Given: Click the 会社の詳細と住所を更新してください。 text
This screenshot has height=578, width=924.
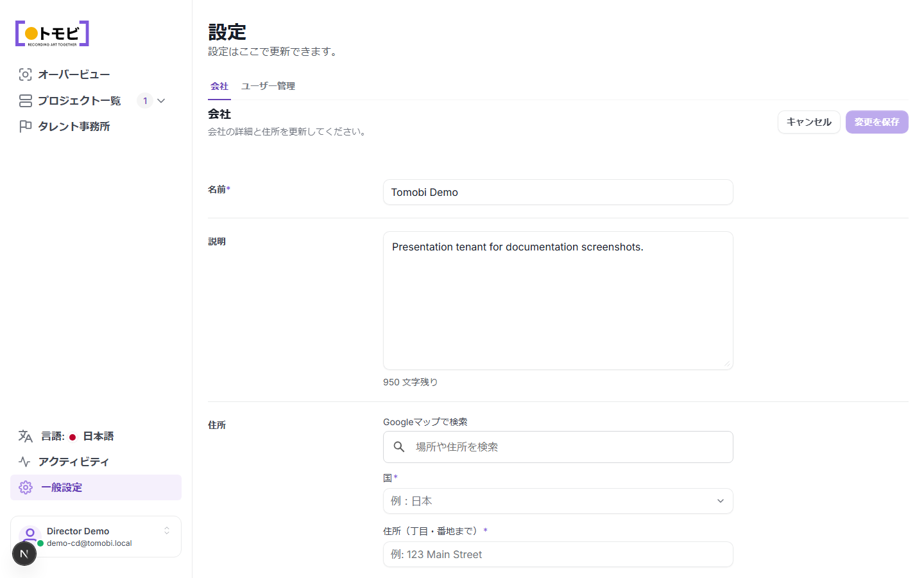Looking at the screenshot, I should coord(289,132).
